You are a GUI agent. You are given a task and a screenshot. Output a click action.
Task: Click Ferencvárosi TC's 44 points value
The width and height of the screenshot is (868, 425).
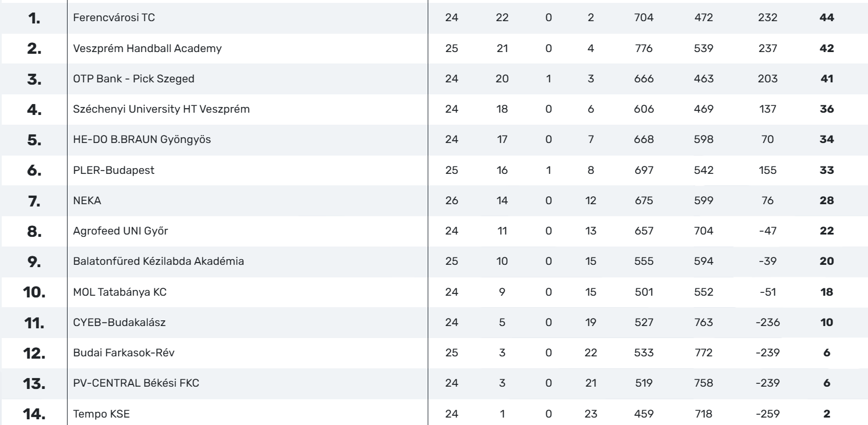click(826, 18)
